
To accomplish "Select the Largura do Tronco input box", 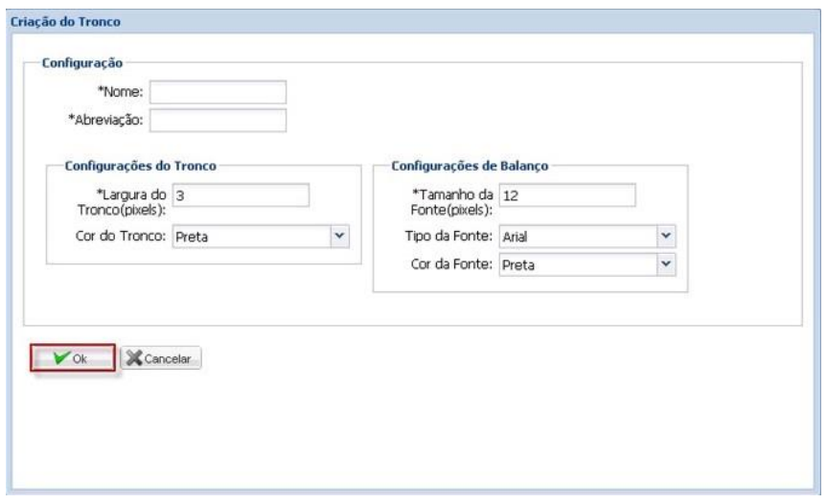I will pos(241,195).
